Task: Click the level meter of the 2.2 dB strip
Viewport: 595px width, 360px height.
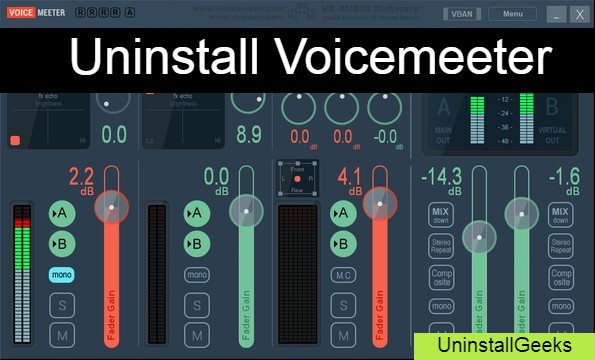Action: 22,274
